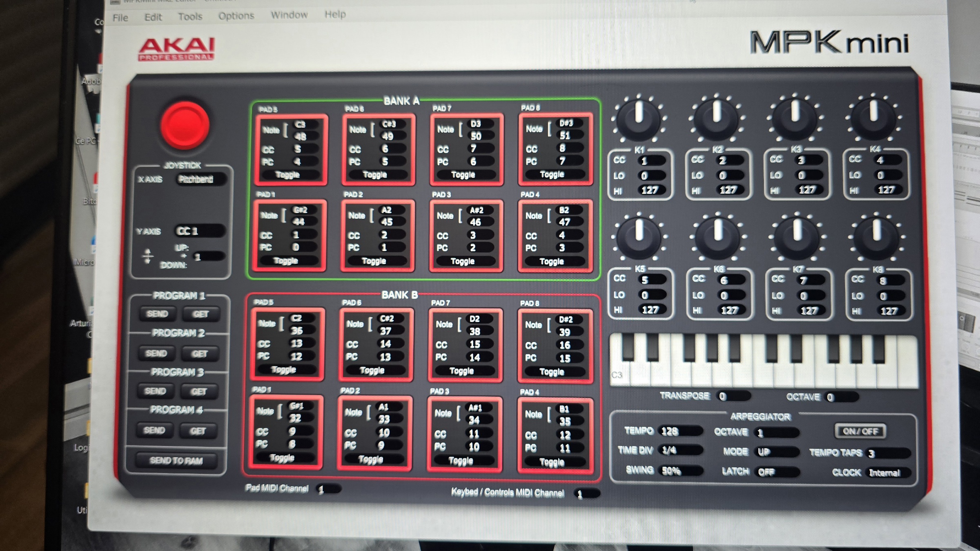Switch Bank A Pad 5 Toggle mode

point(287,175)
